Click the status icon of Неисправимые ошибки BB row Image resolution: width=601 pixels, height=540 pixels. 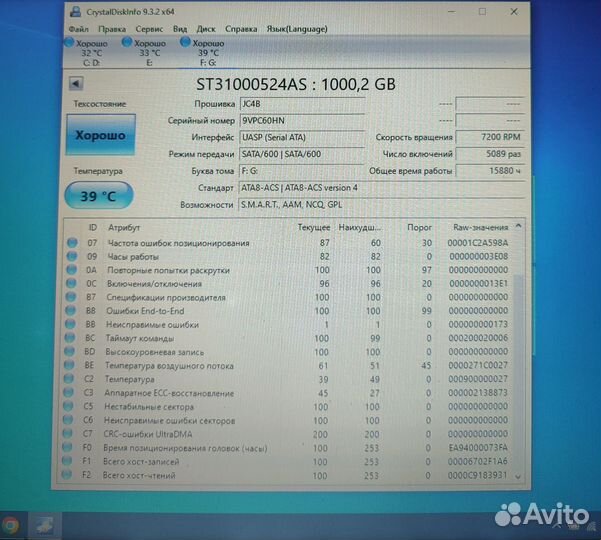click(70, 325)
